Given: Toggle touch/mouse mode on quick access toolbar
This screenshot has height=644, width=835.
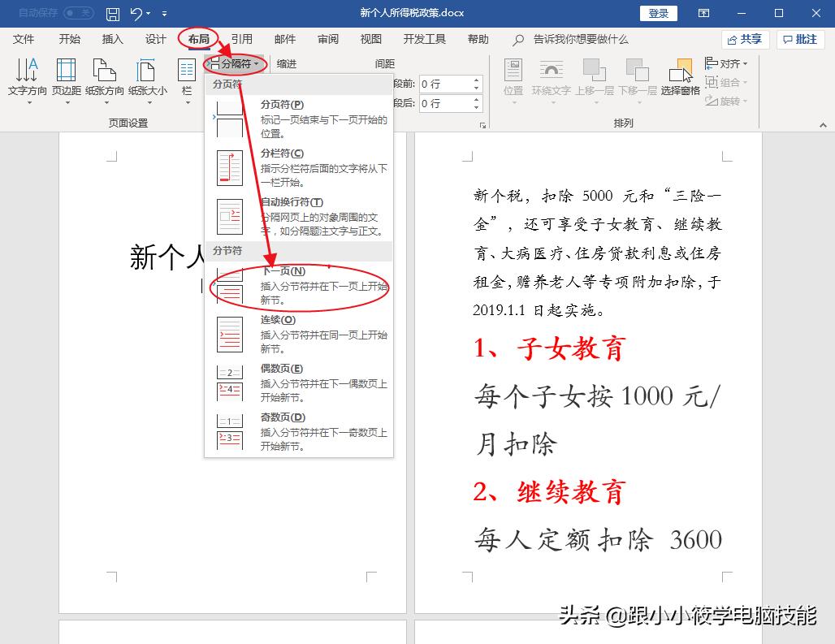Looking at the screenshot, I should 164,14.
